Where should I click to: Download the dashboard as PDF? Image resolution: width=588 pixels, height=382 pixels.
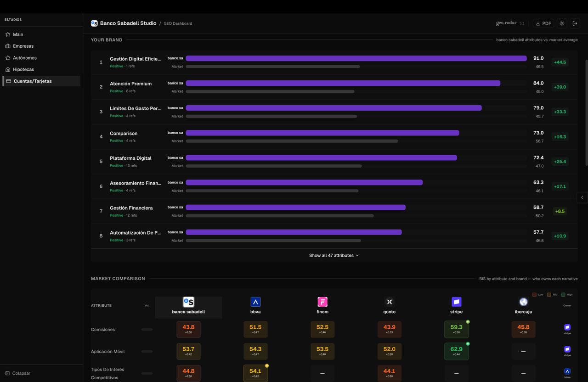tap(543, 23)
